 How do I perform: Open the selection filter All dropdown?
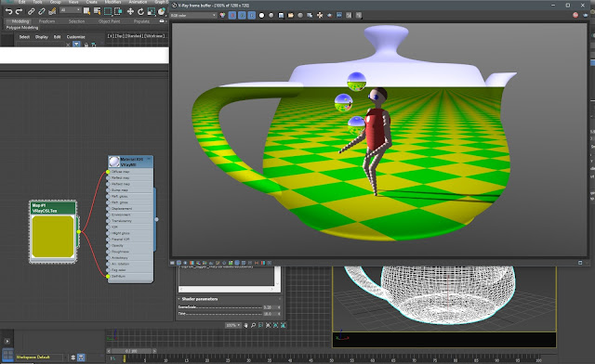71,10
